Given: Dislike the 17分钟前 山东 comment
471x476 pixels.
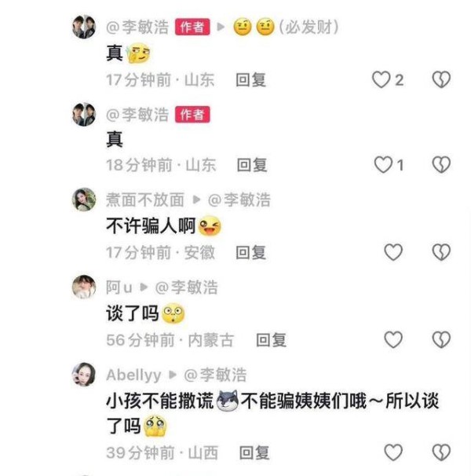Looking at the screenshot, I should click(x=441, y=80).
